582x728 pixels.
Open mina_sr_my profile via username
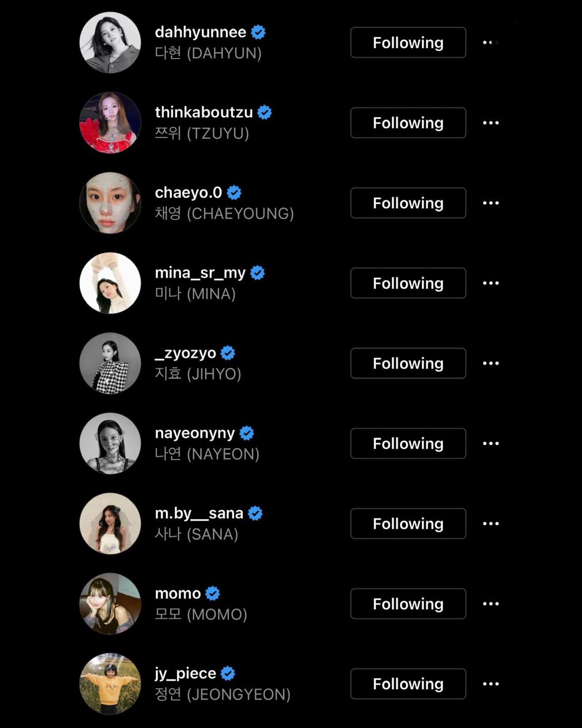(200, 273)
